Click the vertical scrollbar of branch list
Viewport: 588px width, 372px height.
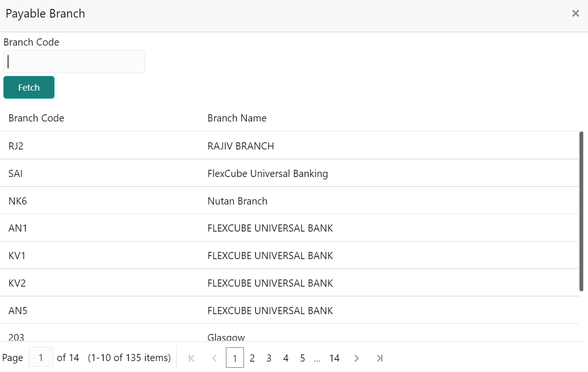581,211
